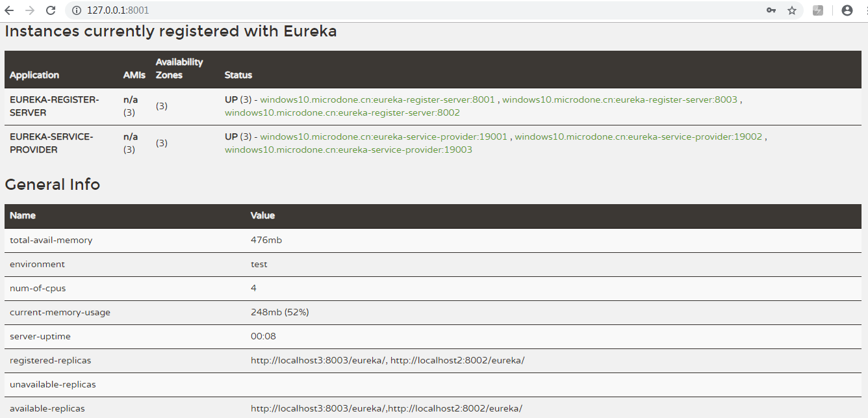Click the gray extension icon in toolbar
Screen dimensions: 868x418
click(819, 10)
